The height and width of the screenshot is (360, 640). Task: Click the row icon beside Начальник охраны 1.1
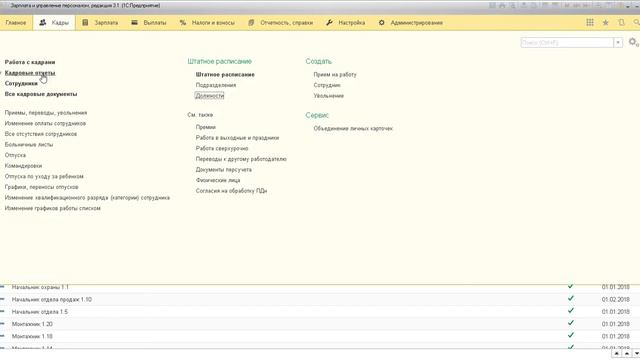coord(2,287)
